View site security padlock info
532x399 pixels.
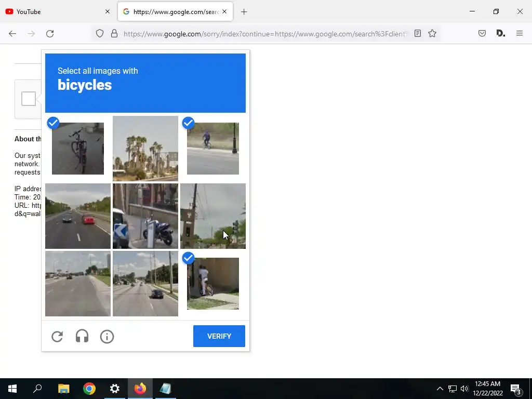click(114, 33)
